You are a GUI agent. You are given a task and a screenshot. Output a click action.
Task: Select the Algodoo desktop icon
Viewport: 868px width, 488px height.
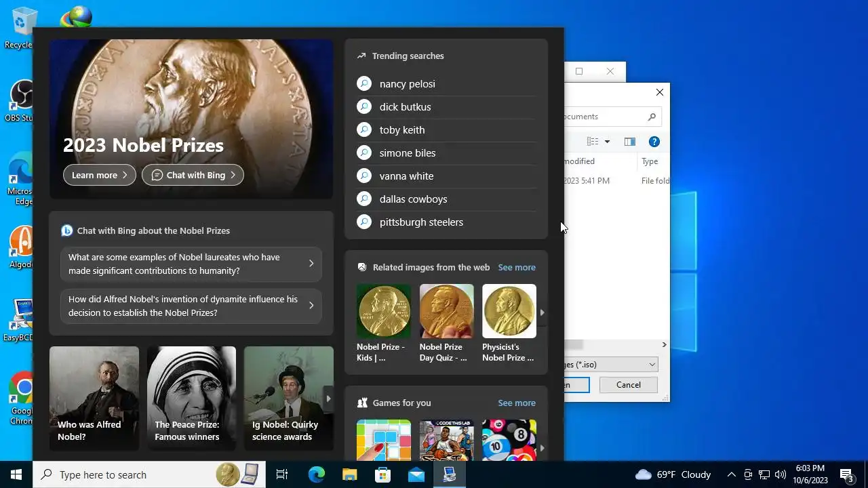click(20, 247)
